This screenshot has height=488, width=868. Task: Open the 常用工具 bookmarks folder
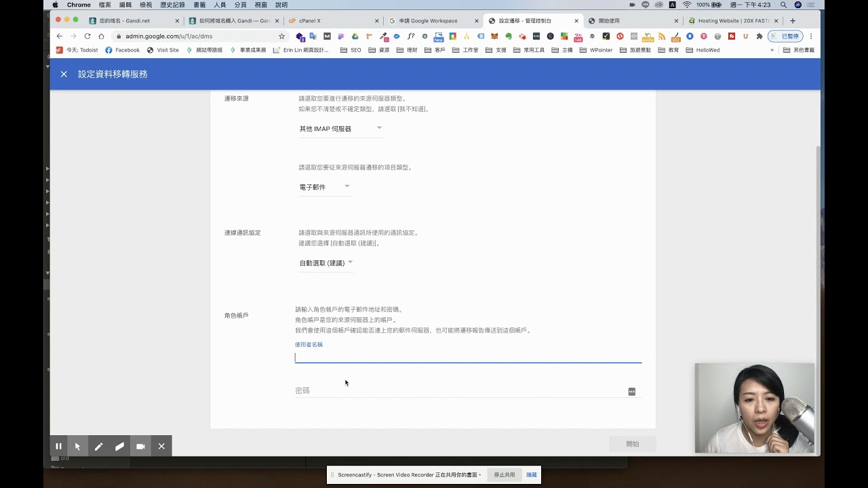tap(529, 50)
